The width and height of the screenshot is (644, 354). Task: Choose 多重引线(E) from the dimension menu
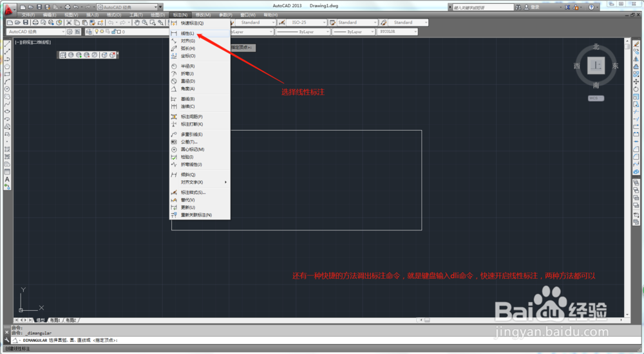(200, 135)
